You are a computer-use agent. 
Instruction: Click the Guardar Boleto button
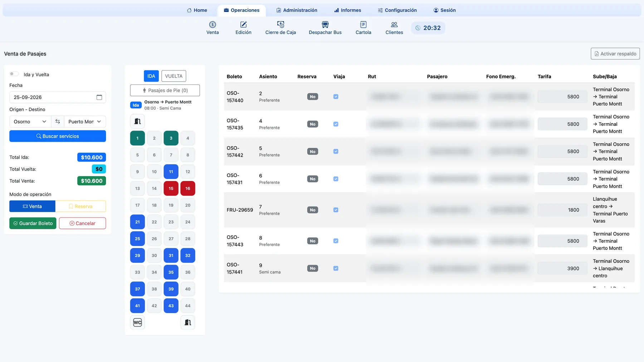pyautogui.click(x=33, y=223)
